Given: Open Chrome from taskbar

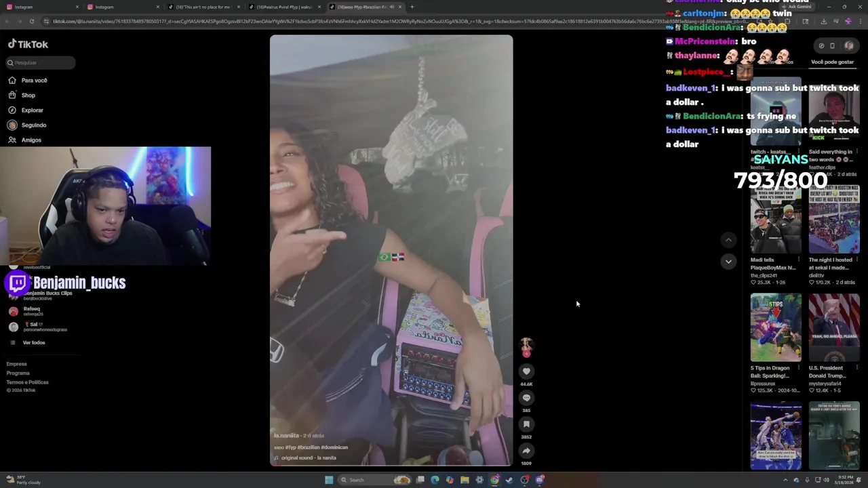Looking at the screenshot, I should tap(494, 480).
